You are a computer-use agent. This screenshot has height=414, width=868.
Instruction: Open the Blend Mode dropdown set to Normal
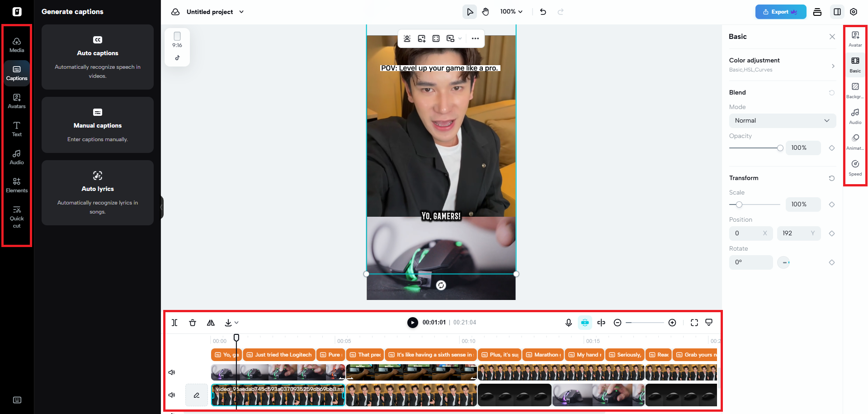782,120
